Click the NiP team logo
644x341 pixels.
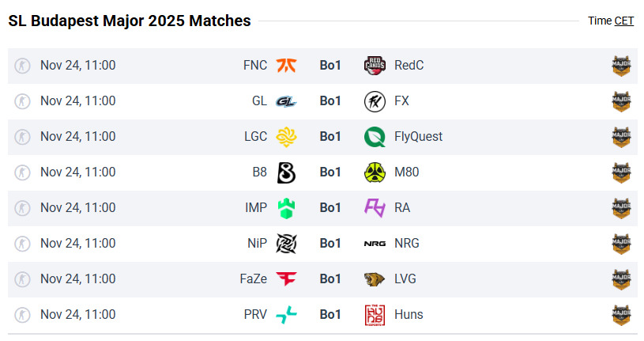[286, 244]
